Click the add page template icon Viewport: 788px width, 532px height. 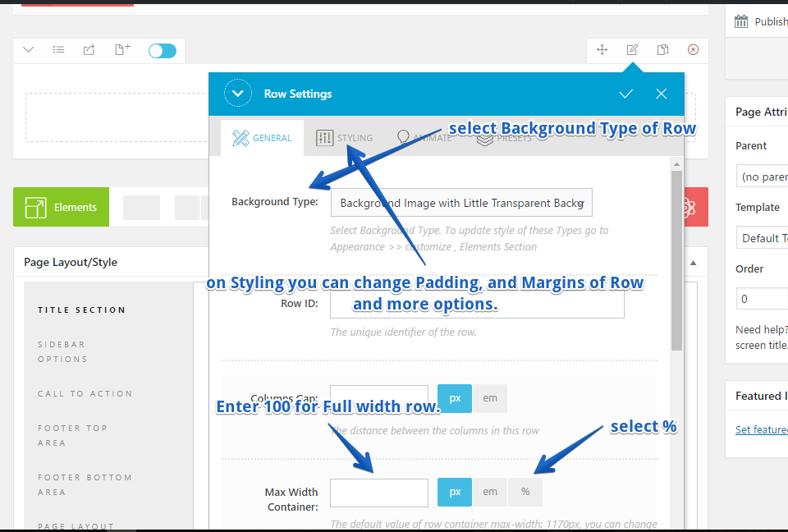click(x=122, y=50)
